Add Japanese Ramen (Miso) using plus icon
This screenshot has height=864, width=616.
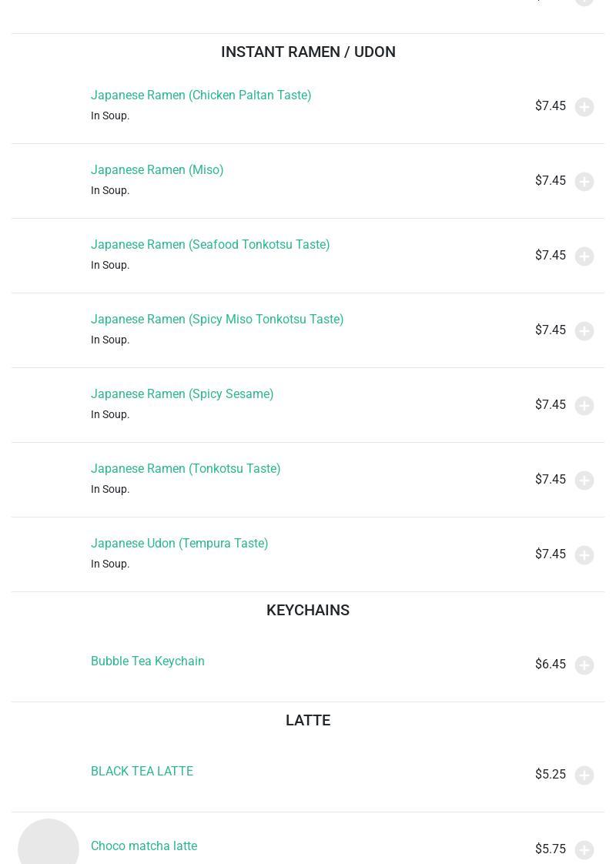click(x=584, y=181)
